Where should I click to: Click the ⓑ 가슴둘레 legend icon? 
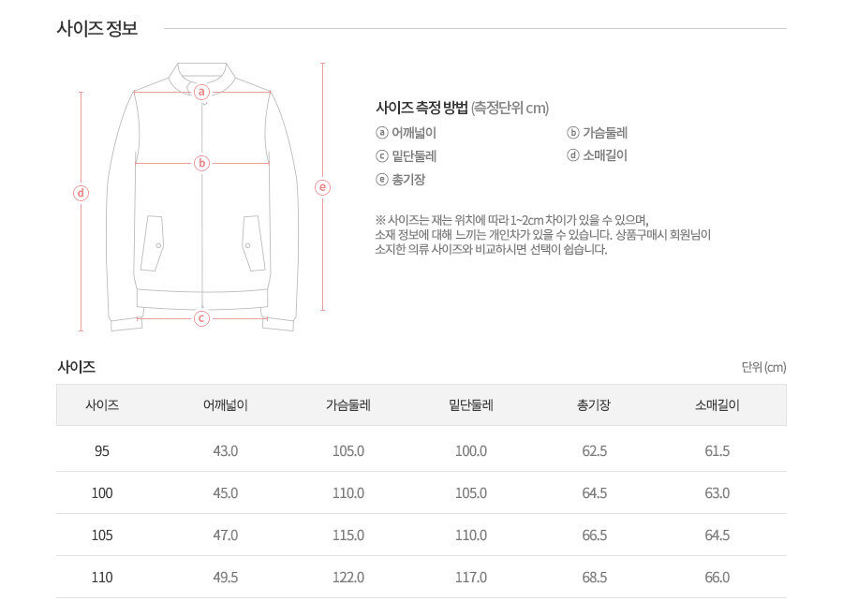click(573, 133)
